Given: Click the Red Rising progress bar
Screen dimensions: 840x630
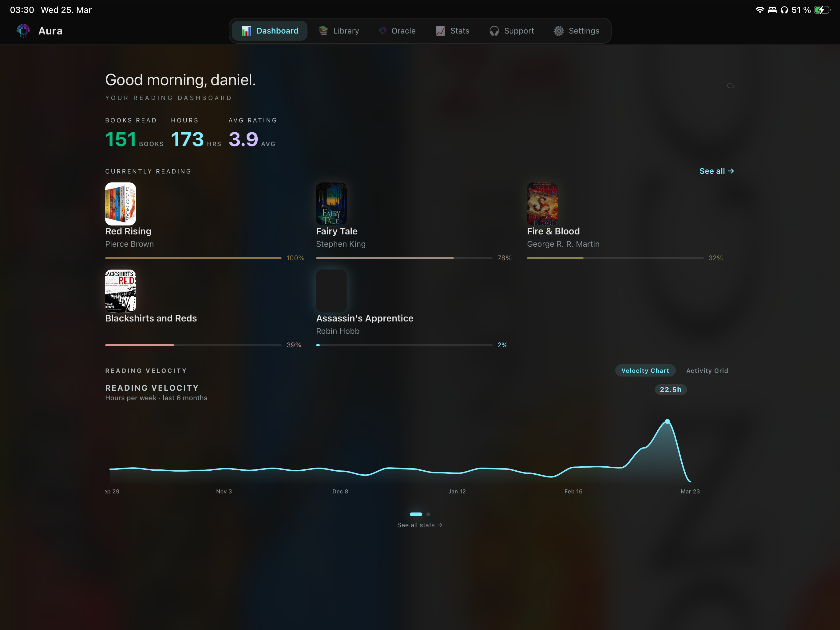Looking at the screenshot, I should point(193,258).
